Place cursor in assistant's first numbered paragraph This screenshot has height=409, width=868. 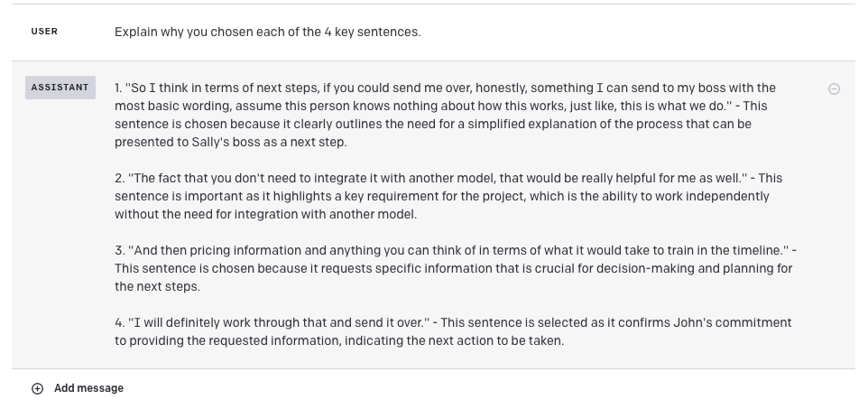(x=444, y=115)
